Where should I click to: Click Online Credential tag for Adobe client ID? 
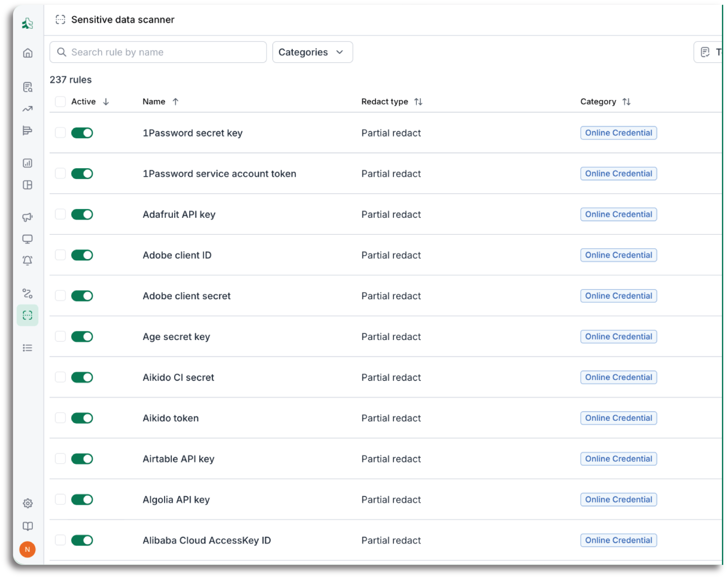click(x=619, y=255)
